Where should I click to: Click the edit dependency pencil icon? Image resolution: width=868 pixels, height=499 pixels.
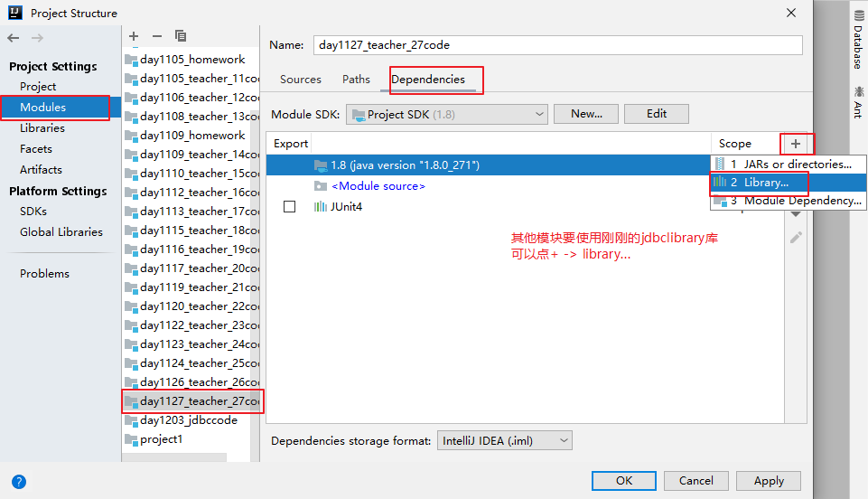796,238
